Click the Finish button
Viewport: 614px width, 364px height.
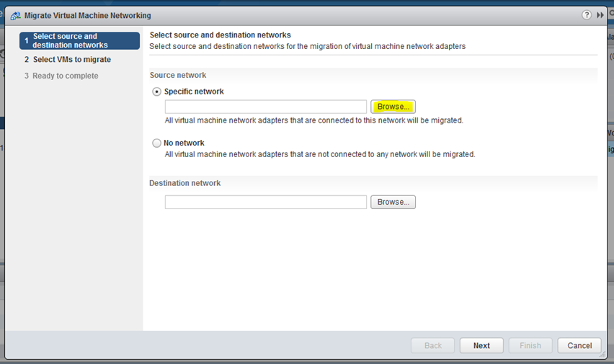[x=530, y=345]
